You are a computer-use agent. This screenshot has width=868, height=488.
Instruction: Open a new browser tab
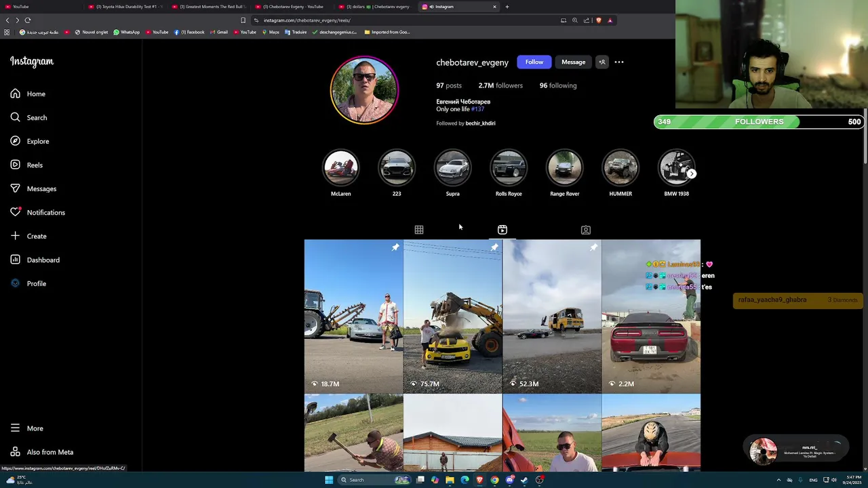tap(507, 7)
